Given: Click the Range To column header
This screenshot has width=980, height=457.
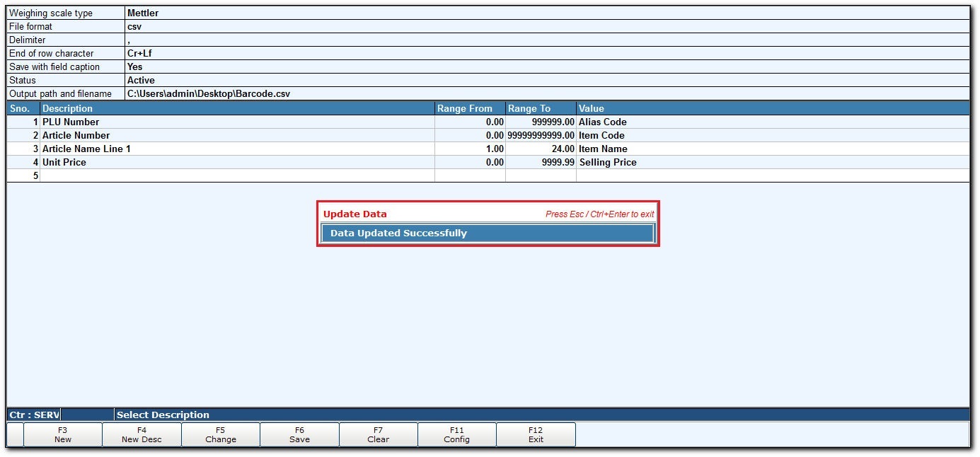Looking at the screenshot, I should pyautogui.click(x=541, y=108).
